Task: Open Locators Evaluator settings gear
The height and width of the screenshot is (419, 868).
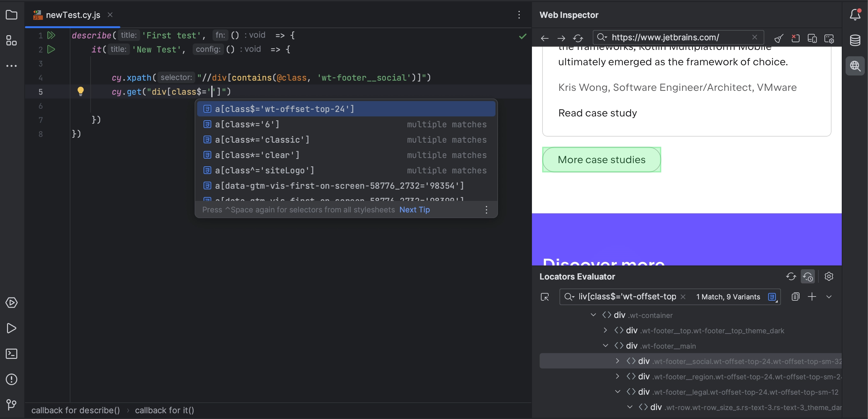Action: tap(829, 277)
